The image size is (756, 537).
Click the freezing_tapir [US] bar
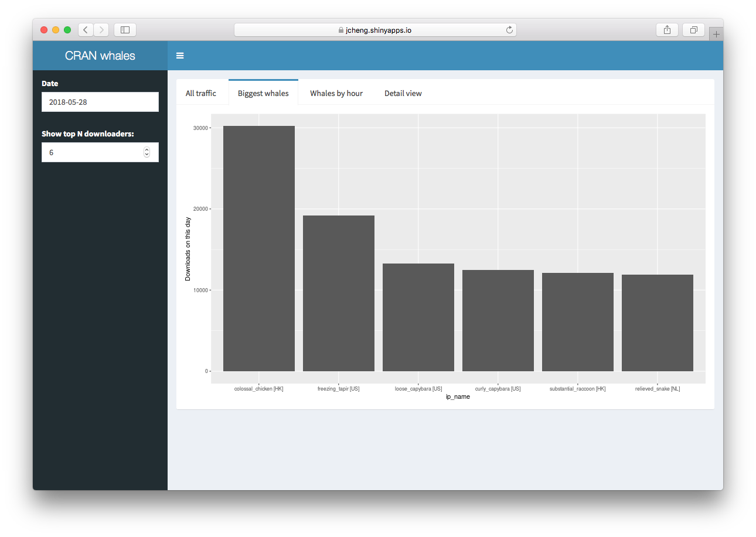coord(339,293)
